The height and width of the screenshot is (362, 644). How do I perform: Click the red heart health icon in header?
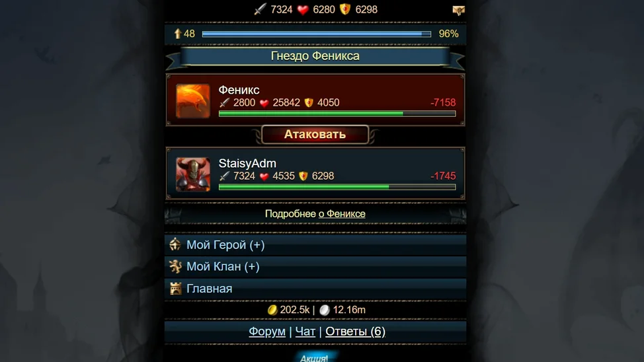pos(303,9)
